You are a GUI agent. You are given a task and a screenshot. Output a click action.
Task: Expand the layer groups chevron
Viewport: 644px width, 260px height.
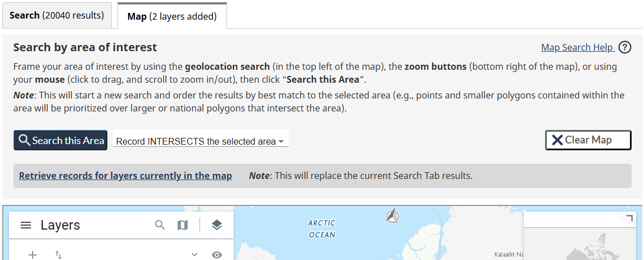194,255
